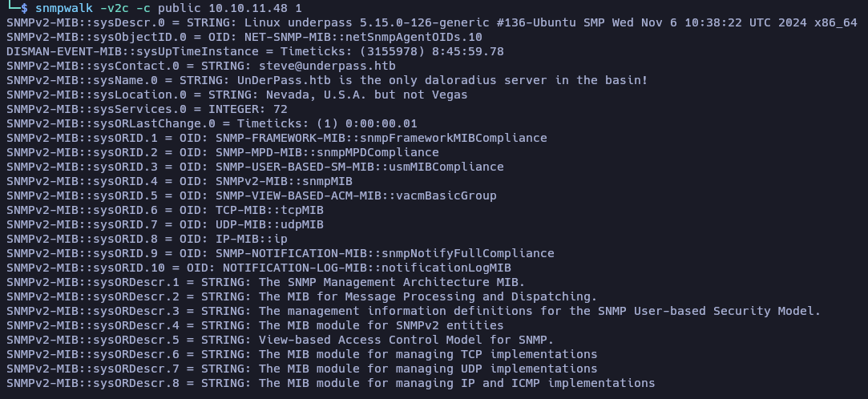The image size is (868, 399).
Task: Click the UnDerPass.htb hostname in sysName
Action: 284,80
